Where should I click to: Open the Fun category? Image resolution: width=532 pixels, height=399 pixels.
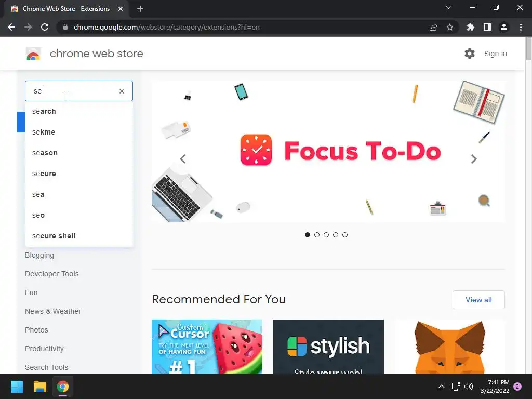point(31,292)
